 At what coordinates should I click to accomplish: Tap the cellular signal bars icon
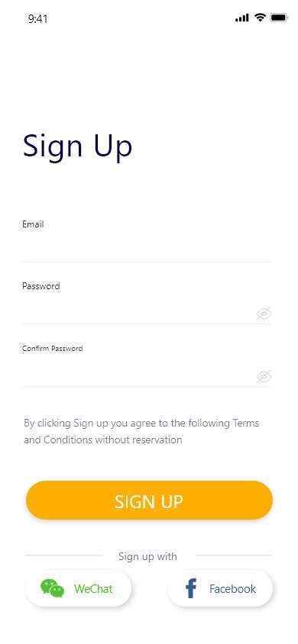tap(242, 18)
